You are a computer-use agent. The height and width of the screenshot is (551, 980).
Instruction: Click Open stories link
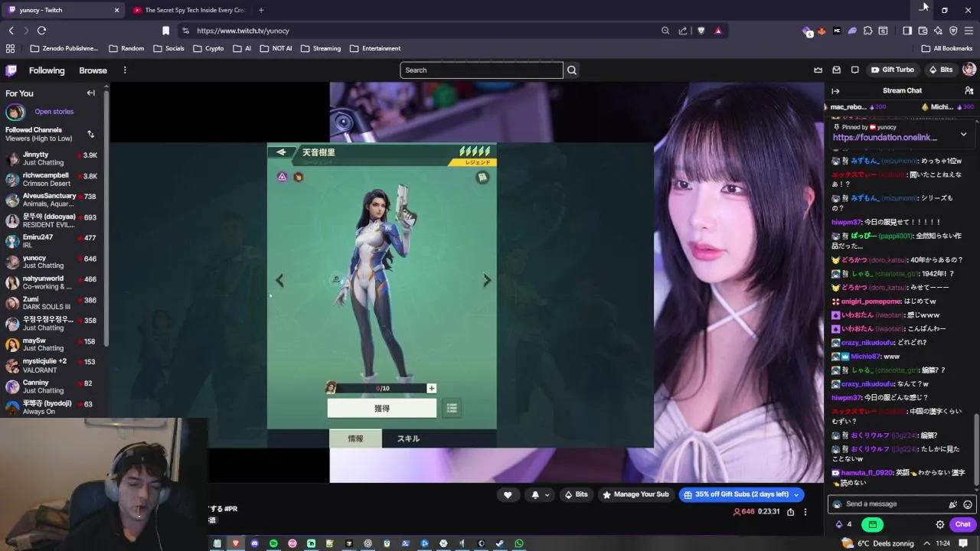coord(54,112)
